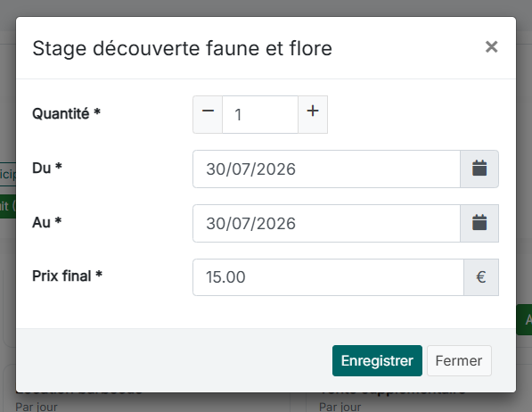Viewport: 532px width, 412px height.
Task: Edit the Prix final amount field
Action: 328,277
